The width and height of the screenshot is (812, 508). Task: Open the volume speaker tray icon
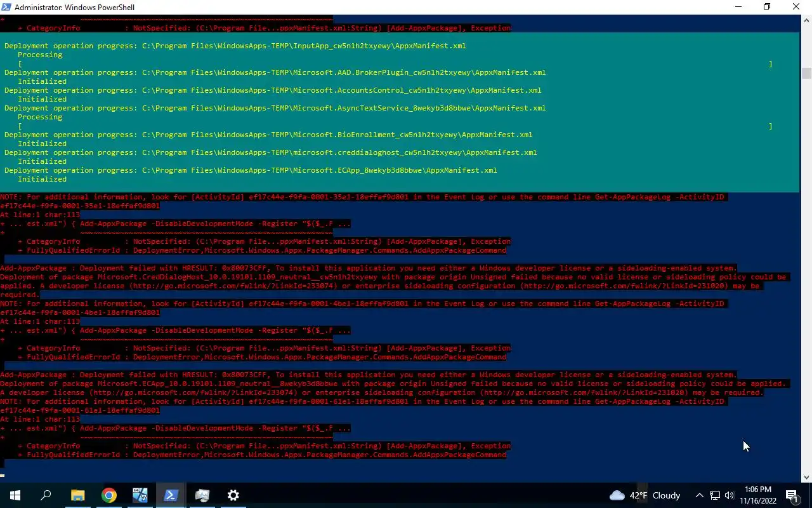point(730,495)
